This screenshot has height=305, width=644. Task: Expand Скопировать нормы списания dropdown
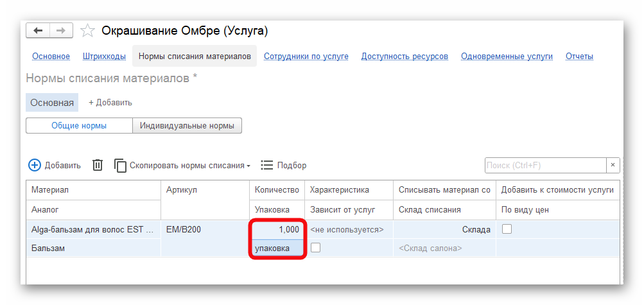click(182, 166)
